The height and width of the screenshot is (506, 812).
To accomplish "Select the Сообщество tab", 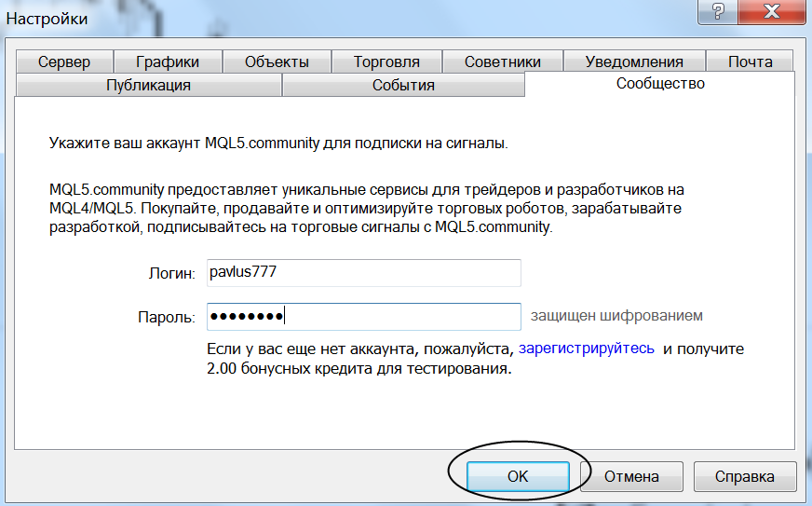I will tap(659, 84).
